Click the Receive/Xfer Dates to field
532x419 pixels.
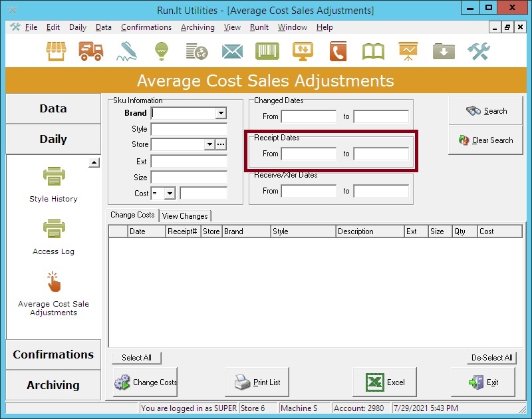[x=381, y=191]
